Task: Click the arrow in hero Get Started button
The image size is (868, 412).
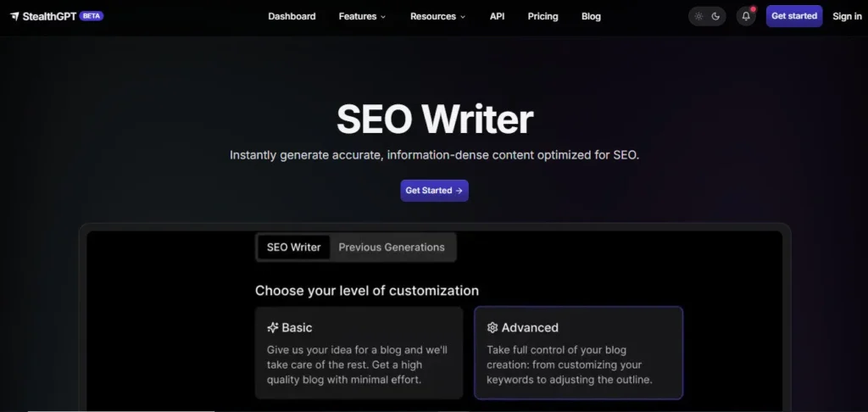Action: tap(459, 191)
